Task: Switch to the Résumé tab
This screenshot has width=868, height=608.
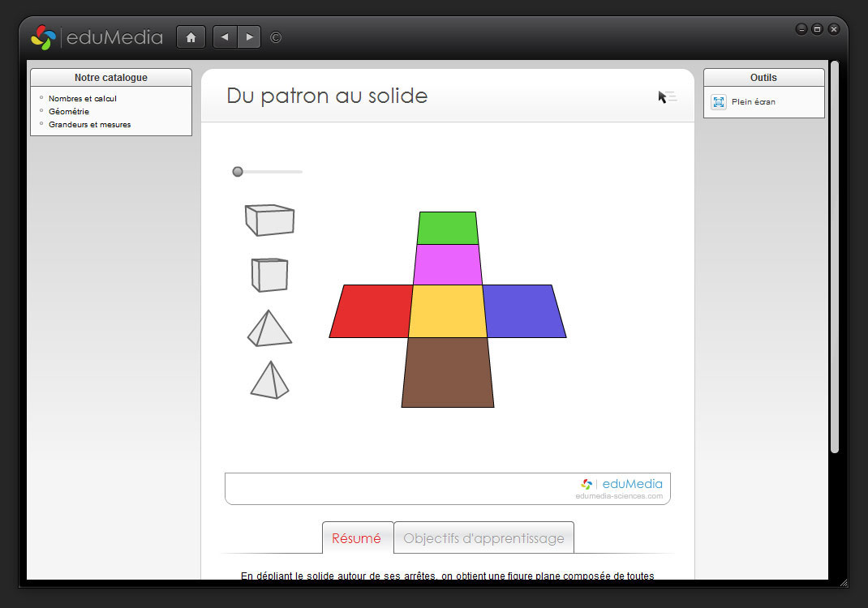Action: (357, 538)
